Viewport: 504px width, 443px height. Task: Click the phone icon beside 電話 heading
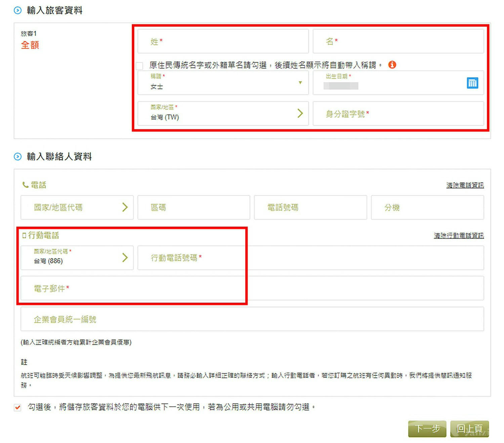click(x=25, y=184)
